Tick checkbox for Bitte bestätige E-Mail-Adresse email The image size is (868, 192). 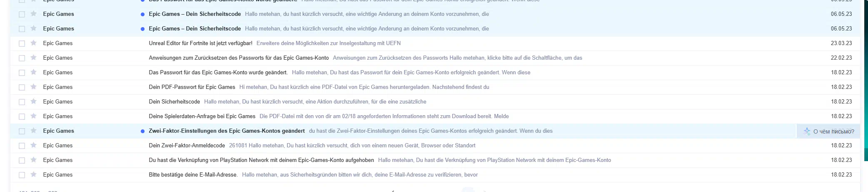(22, 175)
